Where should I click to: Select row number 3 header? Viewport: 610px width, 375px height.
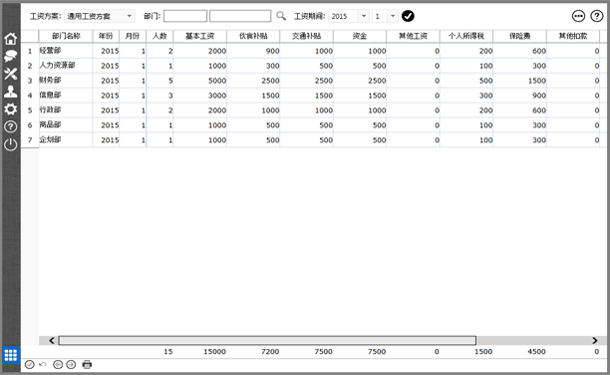[x=30, y=81]
